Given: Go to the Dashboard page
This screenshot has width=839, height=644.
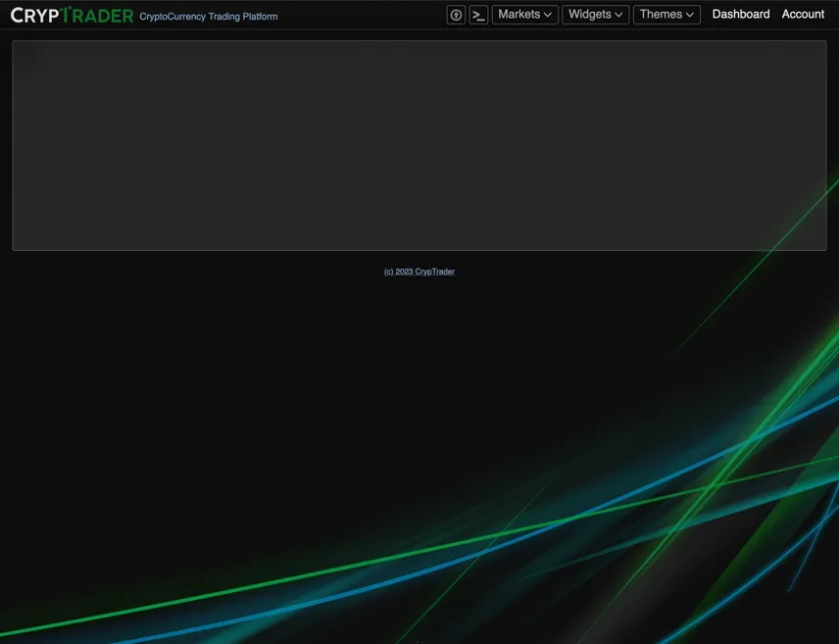Looking at the screenshot, I should (x=741, y=15).
